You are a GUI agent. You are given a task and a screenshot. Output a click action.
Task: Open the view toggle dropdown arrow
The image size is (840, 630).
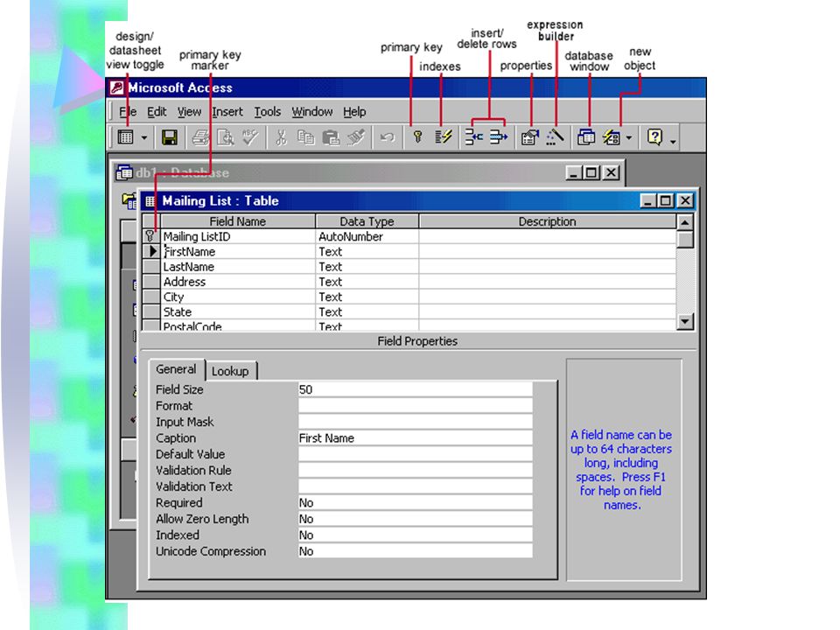pyautogui.click(x=144, y=137)
